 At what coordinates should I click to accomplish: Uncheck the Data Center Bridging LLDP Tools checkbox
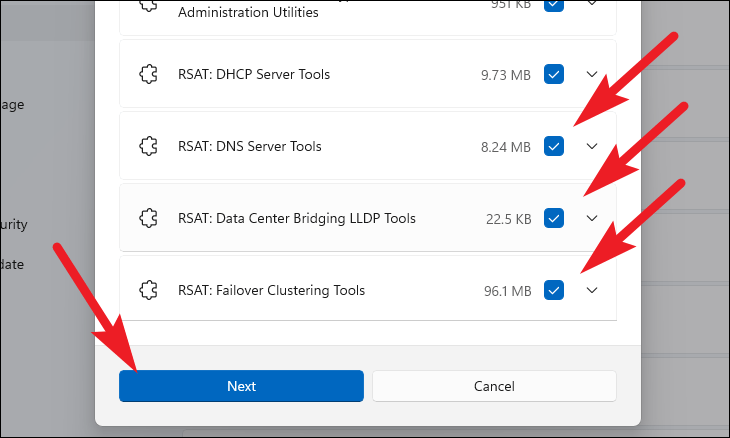(554, 218)
